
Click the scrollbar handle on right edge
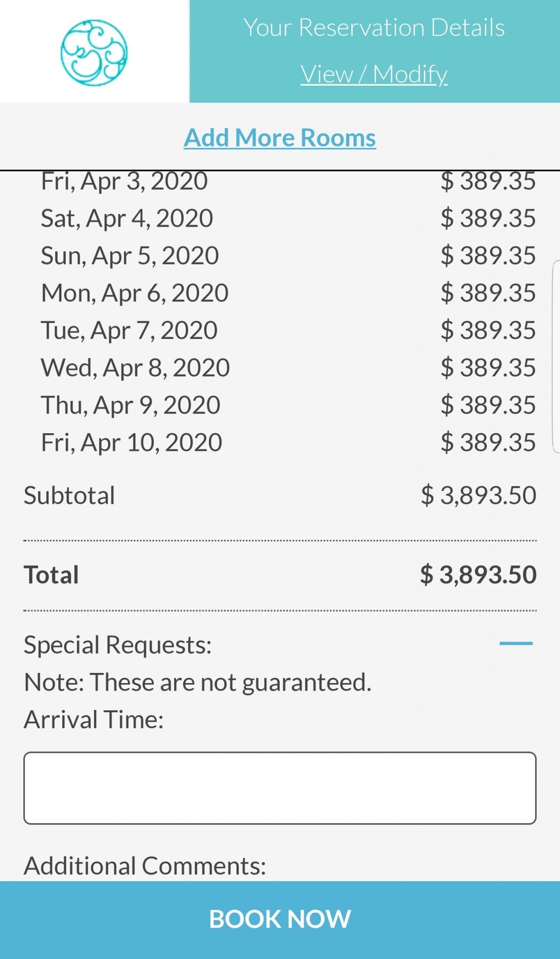tap(556, 357)
